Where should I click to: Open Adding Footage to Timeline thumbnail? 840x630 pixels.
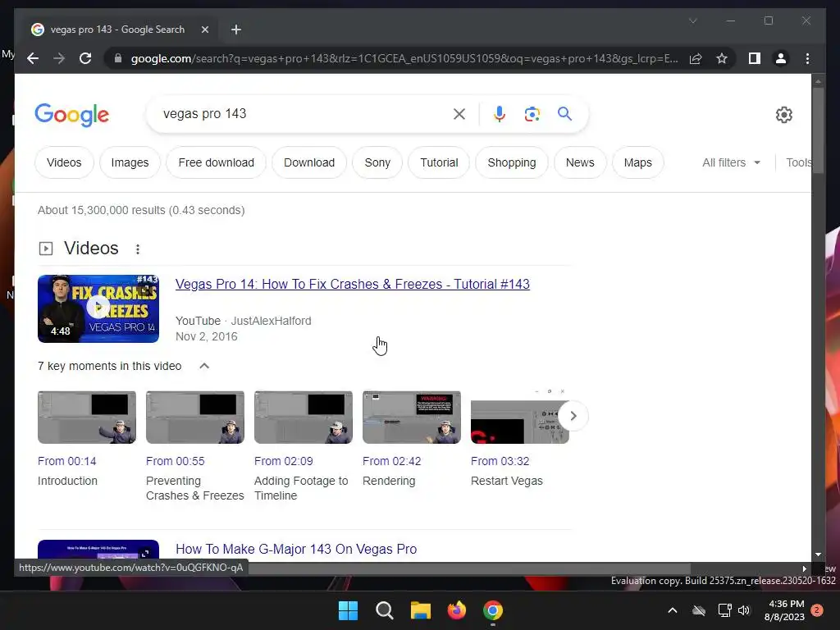[x=304, y=418]
